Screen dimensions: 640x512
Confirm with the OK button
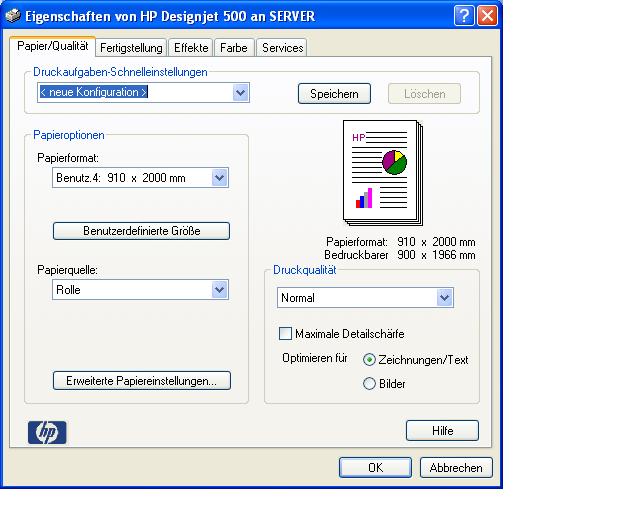pos(376,467)
